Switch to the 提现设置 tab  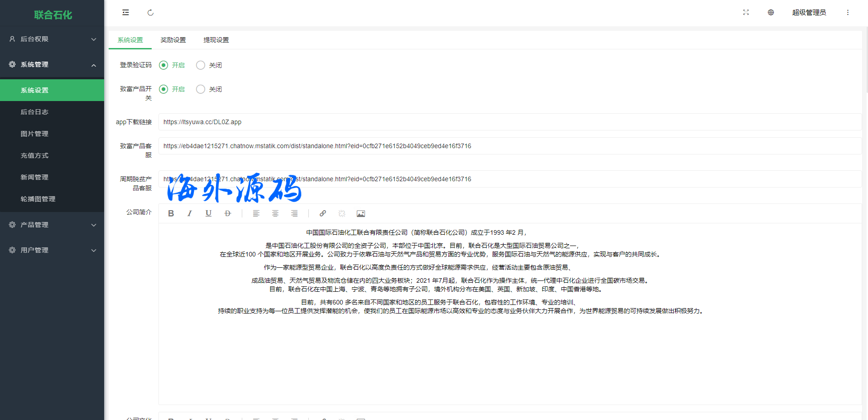[216, 40]
